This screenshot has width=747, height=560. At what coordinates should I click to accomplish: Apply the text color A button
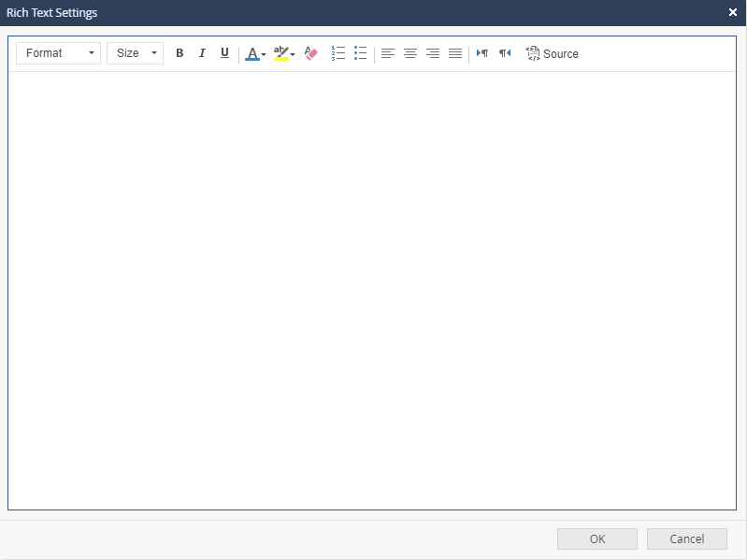point(252,53)
